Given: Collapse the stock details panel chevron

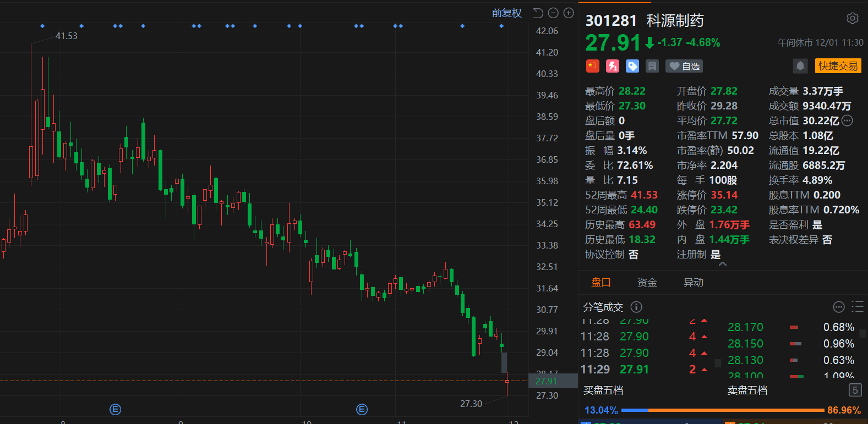Looking at the screenshot, I should pos(723,265).
